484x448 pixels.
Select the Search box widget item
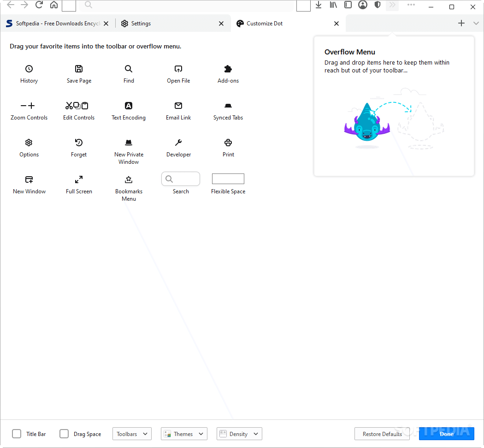coord(181,179)
